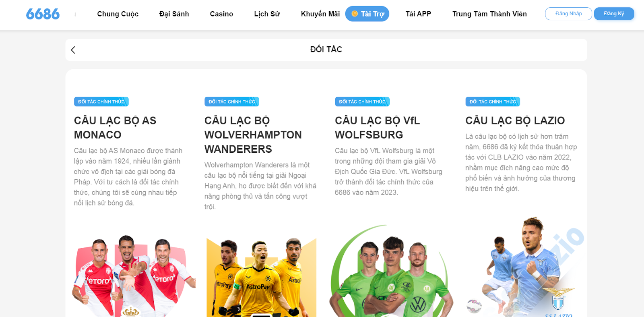Open the Chung Cuộc menu
Viewport: 644px width, 317px height.
coord(118,14)
